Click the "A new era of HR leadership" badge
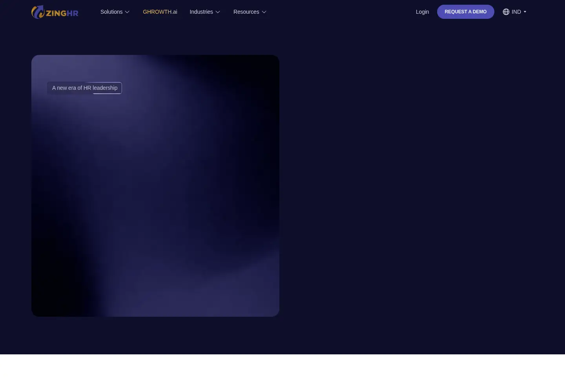This screenshot has width=565, height=392. click(84, 88)
